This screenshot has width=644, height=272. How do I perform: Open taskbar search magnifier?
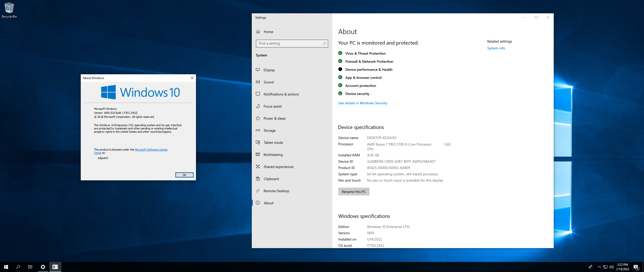pos(18,267)
